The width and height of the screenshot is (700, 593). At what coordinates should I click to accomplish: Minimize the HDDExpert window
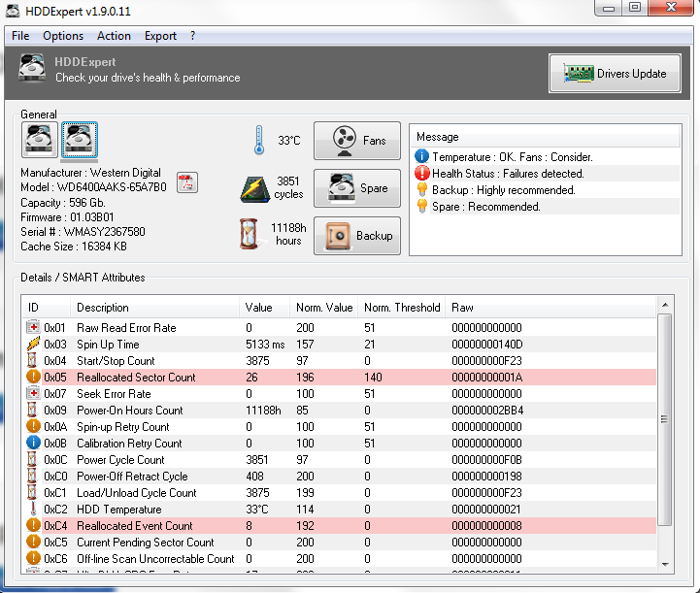click(609, 8)
